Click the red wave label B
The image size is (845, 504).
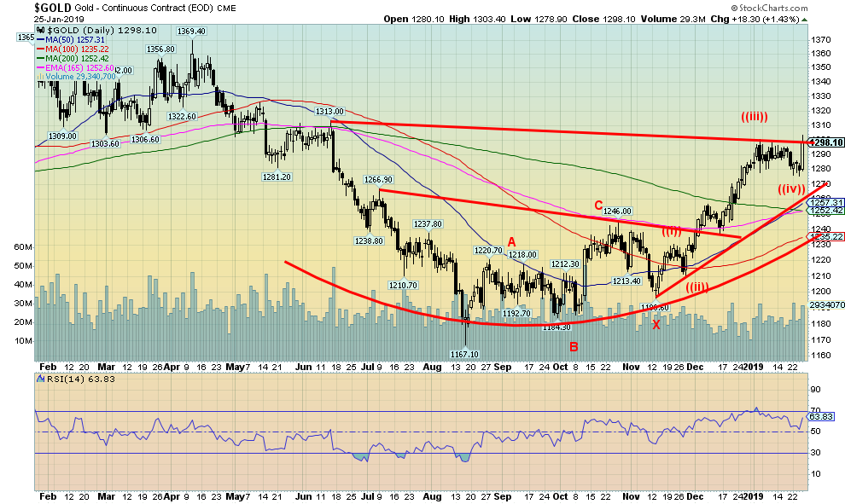pyautogui.click(x=574, y=347)
